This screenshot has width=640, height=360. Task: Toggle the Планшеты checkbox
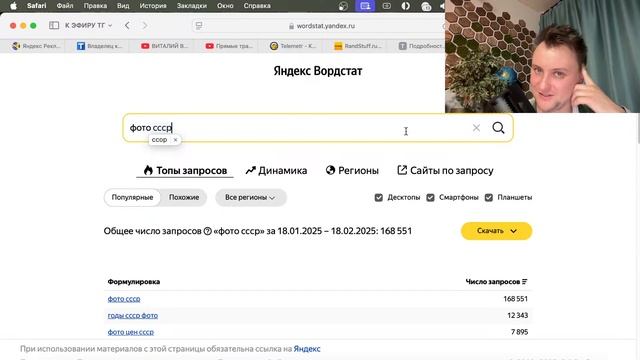(489, 198)
